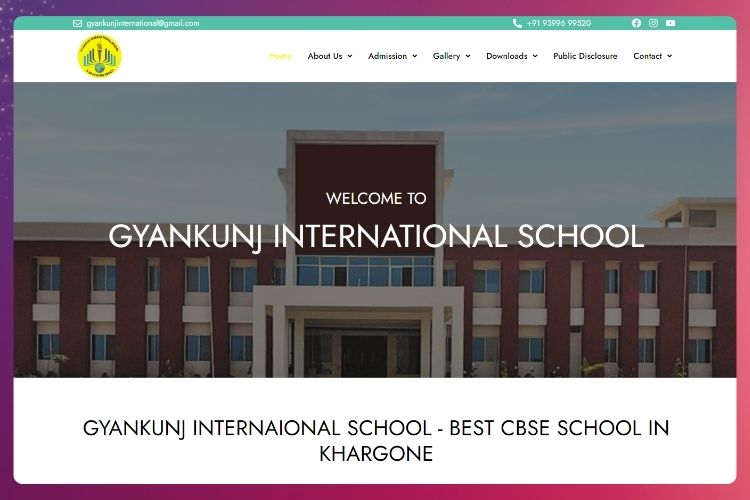Open the Instagram profile icon
The image size is (750, 500).
click(653, 23)
